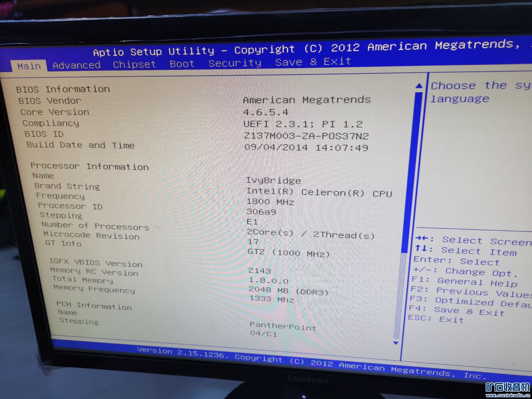
Task: Click the processor Stepping value E1
Action: (252, 222)
